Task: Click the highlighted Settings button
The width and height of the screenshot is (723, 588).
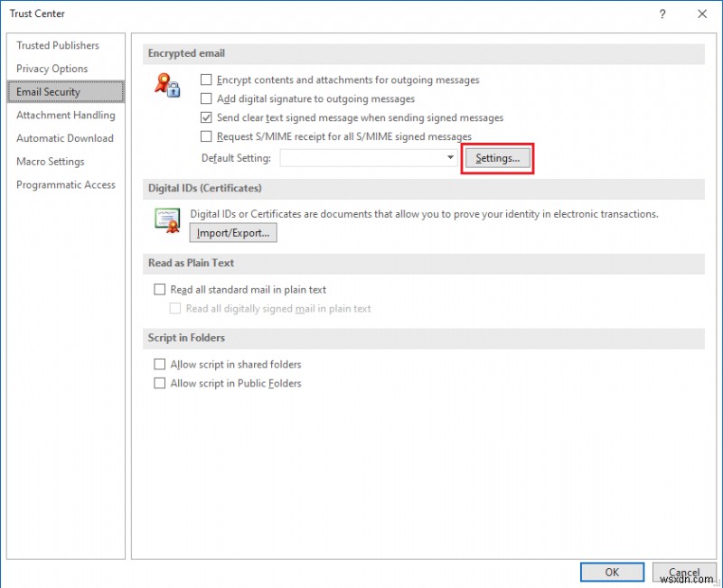Action: [497, 156]
